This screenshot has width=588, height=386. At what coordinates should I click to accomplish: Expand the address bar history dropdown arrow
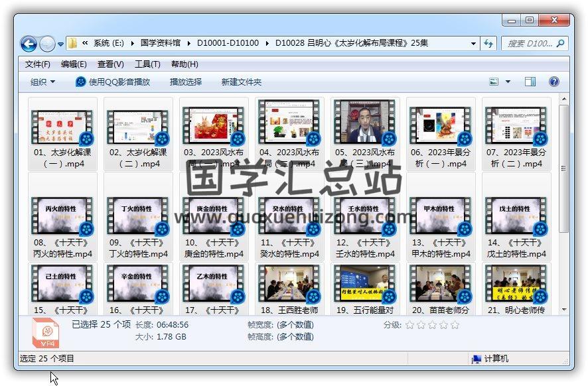[x=473, y=44]
